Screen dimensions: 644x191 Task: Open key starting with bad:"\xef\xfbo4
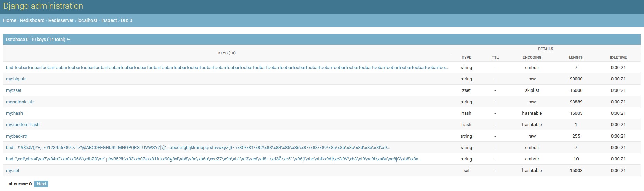point(213,159)
